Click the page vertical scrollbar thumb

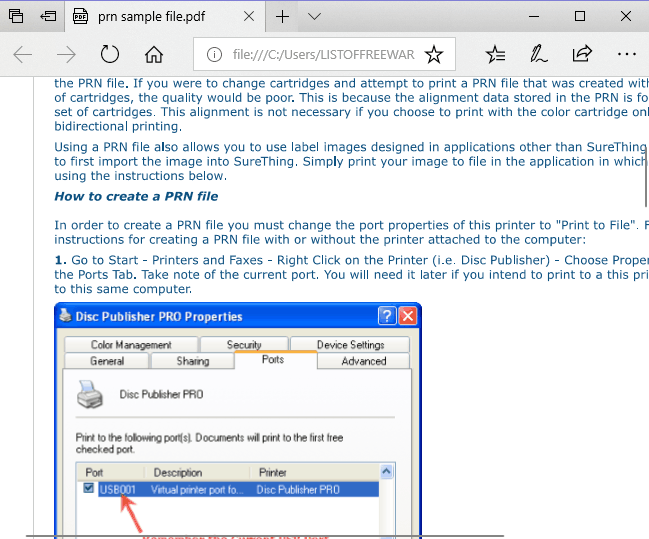[x=646, y=176]
